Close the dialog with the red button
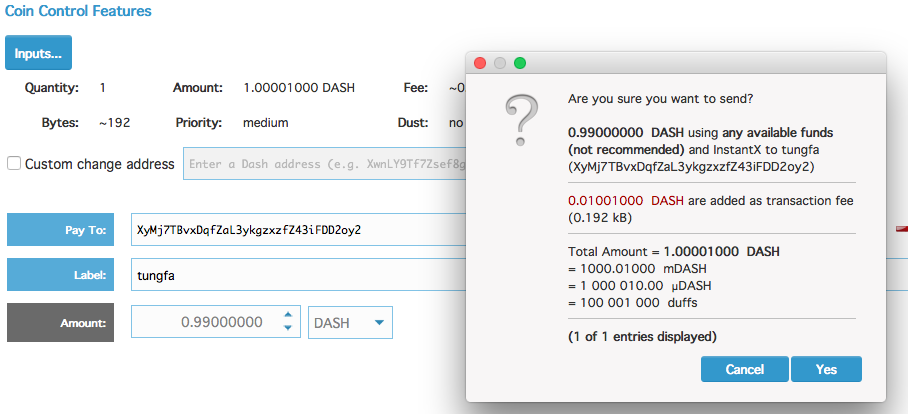The height and width of the screenshot is (414, 908). [x=480, y=63]
